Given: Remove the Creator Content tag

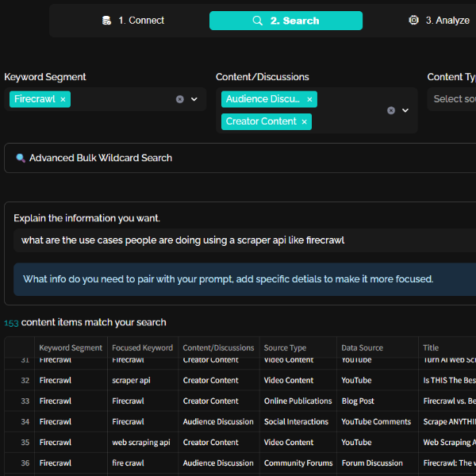Looking at the screenshot, I should point(304,121).
